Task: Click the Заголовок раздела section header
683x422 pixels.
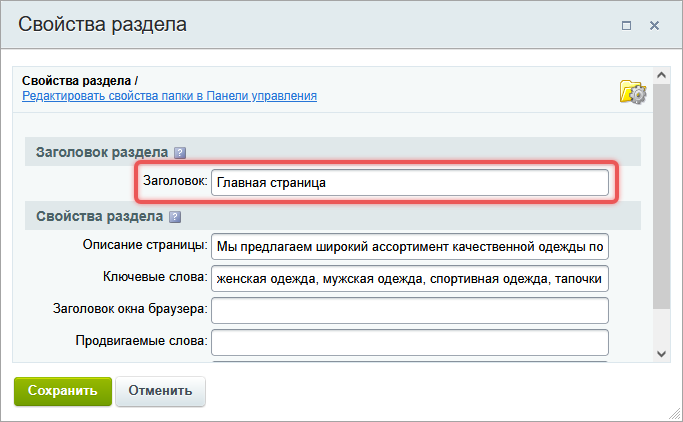Action: [102, 153]
